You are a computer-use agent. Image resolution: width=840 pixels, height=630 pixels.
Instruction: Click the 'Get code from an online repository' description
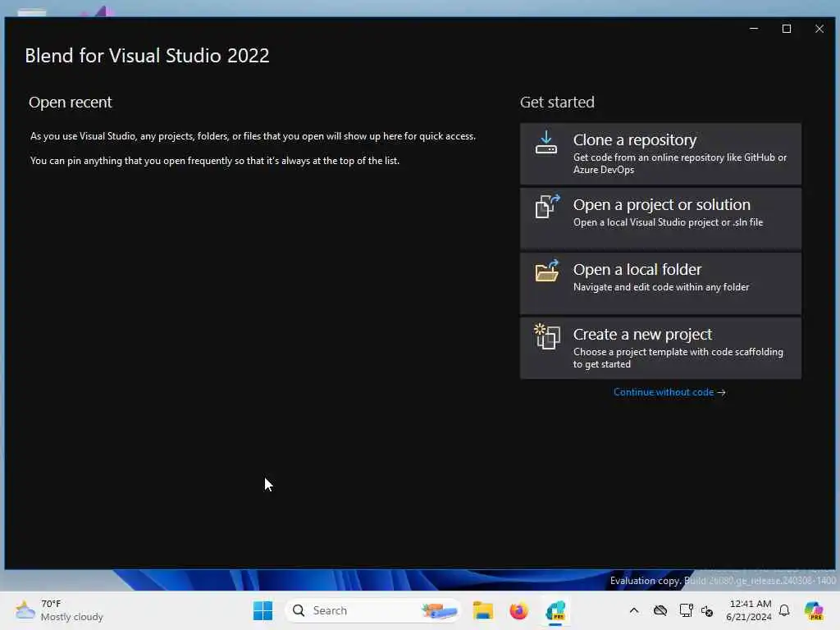point(680,163)
